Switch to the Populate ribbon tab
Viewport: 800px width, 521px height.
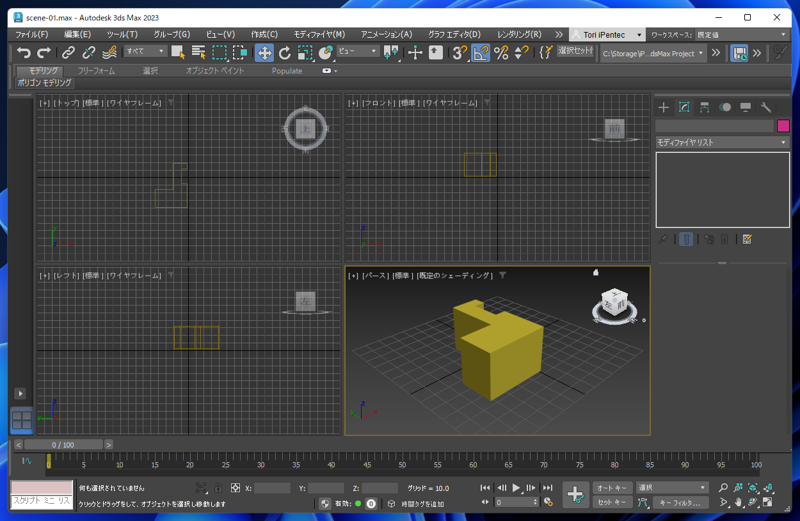coord(287,71)
